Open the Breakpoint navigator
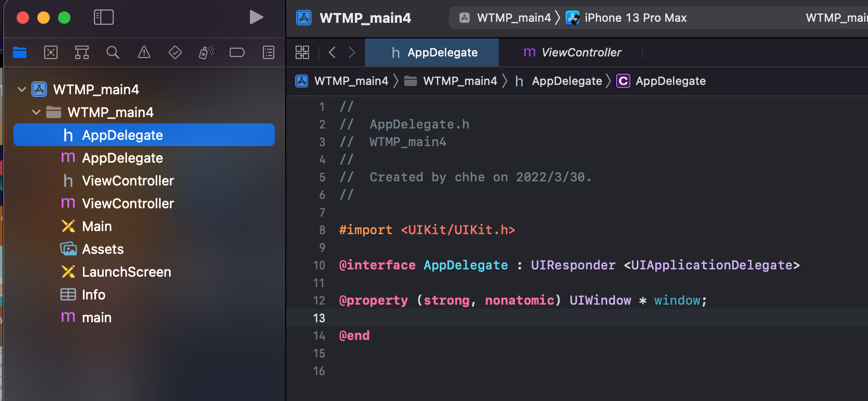 pyautogui.click(x=237, y=52)
